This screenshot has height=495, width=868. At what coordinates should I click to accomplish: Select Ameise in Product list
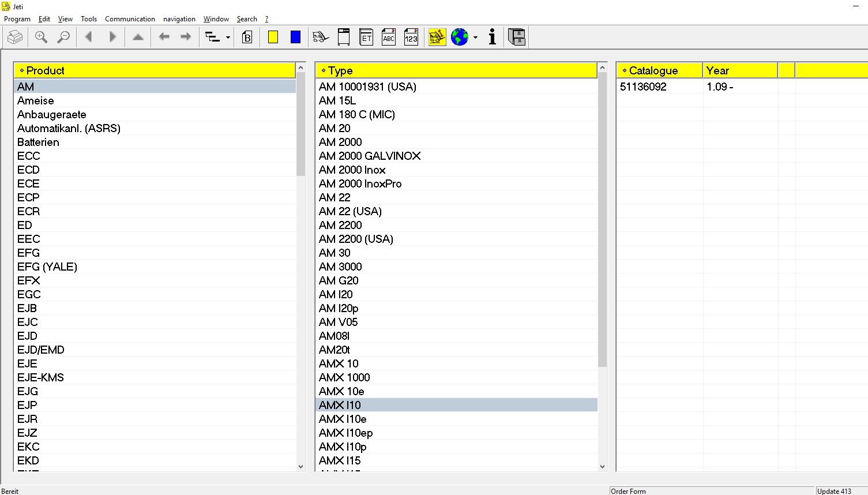click(x=36, y=100)
